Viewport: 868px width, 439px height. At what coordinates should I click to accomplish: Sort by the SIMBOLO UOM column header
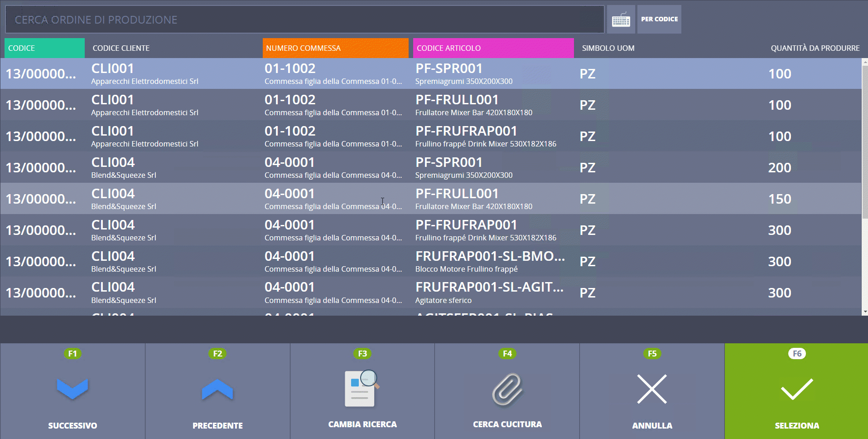(x=608, y=48)
